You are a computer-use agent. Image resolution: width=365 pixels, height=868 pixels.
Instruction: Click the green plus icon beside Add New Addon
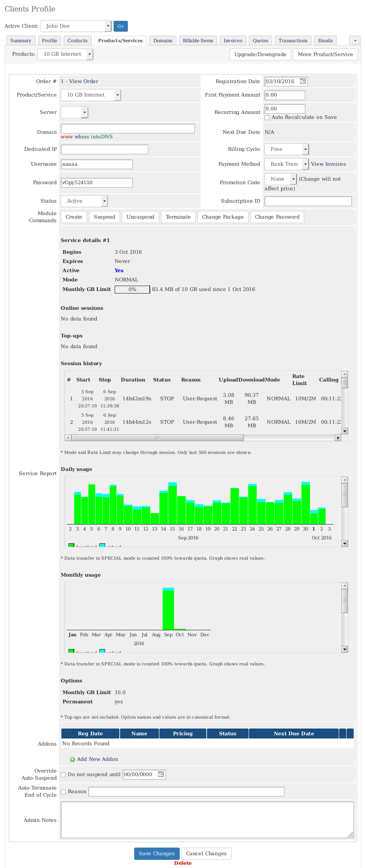tap(72, 759)
